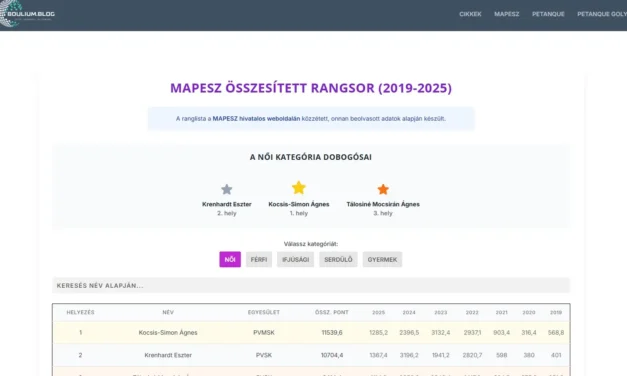Click the PVMSK club cell
This screenshot has width=627, height=376.
tap(264, 332)
